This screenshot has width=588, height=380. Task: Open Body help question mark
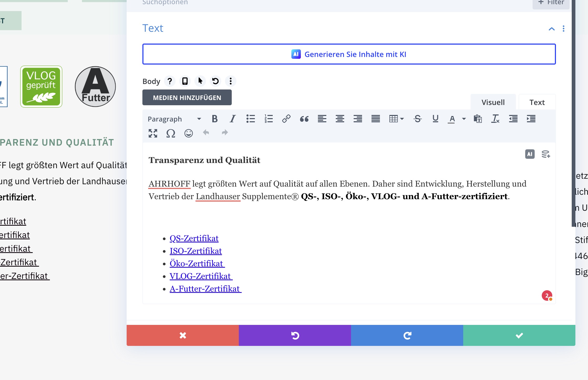point(170,81)
